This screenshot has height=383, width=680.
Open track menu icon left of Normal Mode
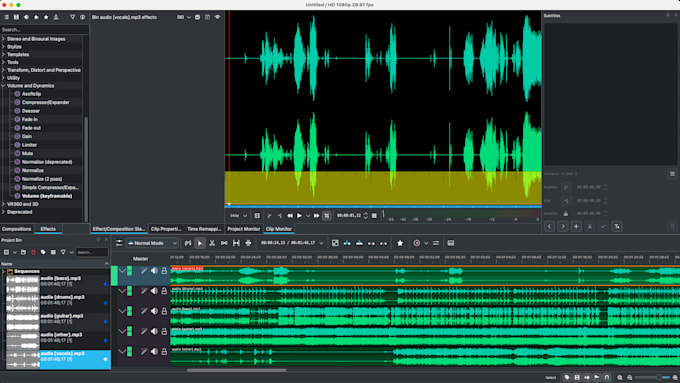(119, 243)
